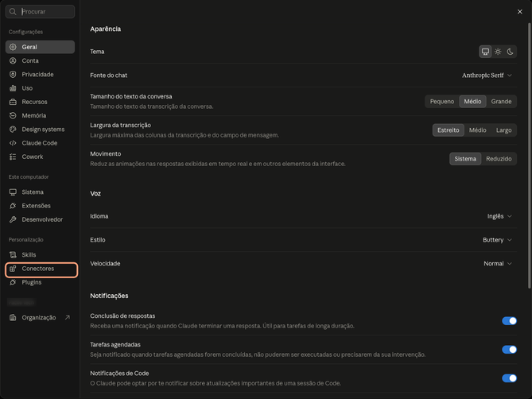Open the Sistema section label in sidebar
The width and height of the screenshot is (532, 399).
click(40, 192)
